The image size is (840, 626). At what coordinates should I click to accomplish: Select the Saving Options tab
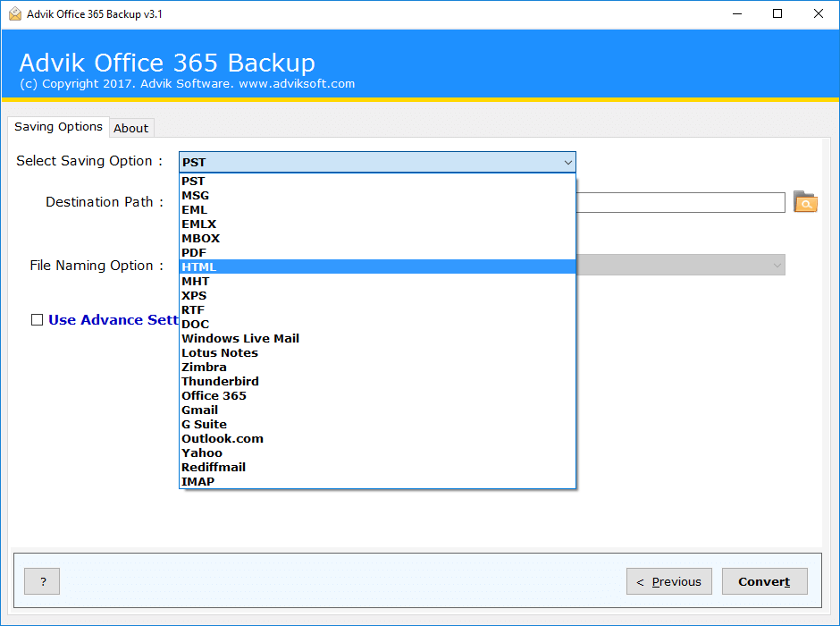tap(58, 126)
